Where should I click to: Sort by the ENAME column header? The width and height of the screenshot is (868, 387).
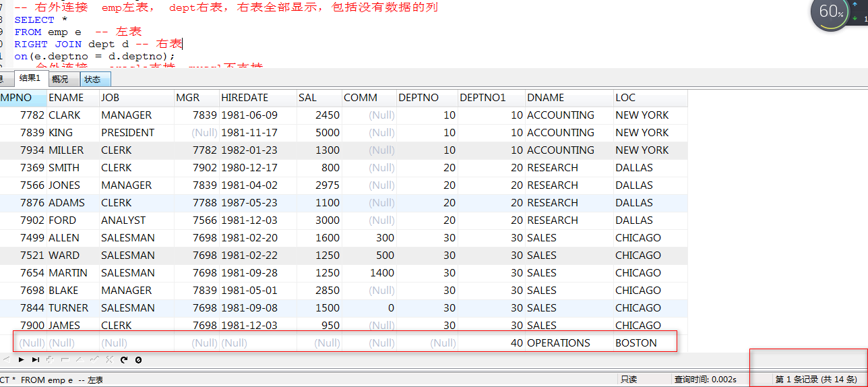click(x=72, y=98)
